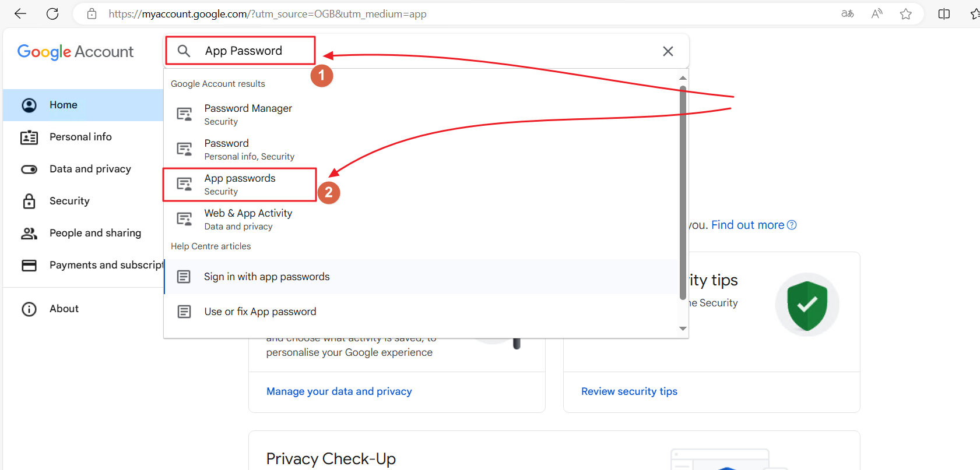Screen dimensions: 980x470
Task: Open the read aloud icon
Action: pyautogui.click(x=877, y=14)
